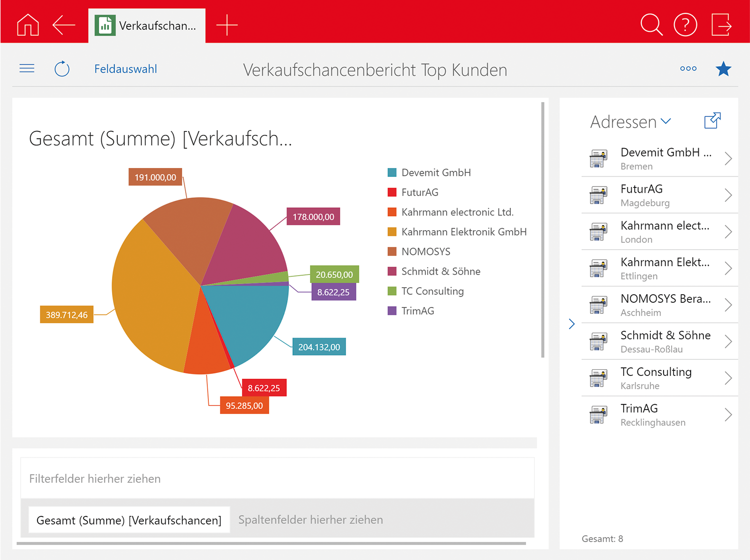The height and width of the screenshot is (560, 750).
Task: Open a new tab with plus icon
Action: pos(227,25)
